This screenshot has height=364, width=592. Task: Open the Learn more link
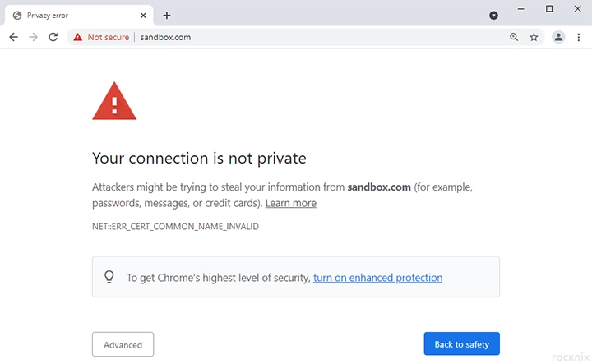(x=291, y=203)
